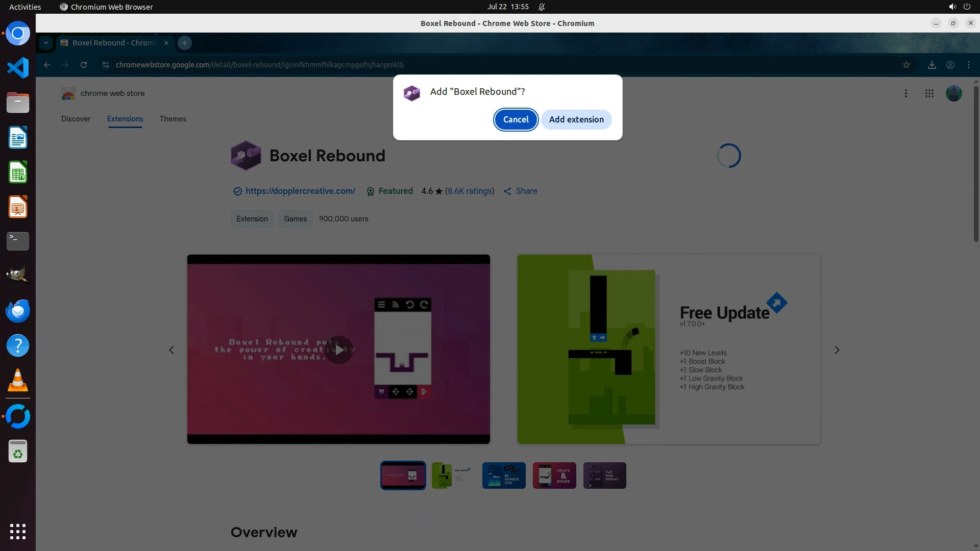This screenshot has height=551, width=980.
Task: Open Google apps grid icon
Action: (929, 93)
